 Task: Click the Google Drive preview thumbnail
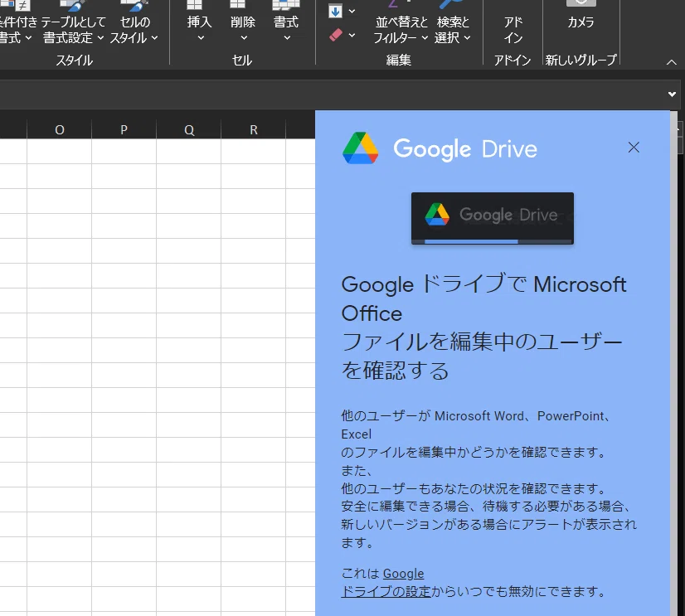click(x=493, y=218)
